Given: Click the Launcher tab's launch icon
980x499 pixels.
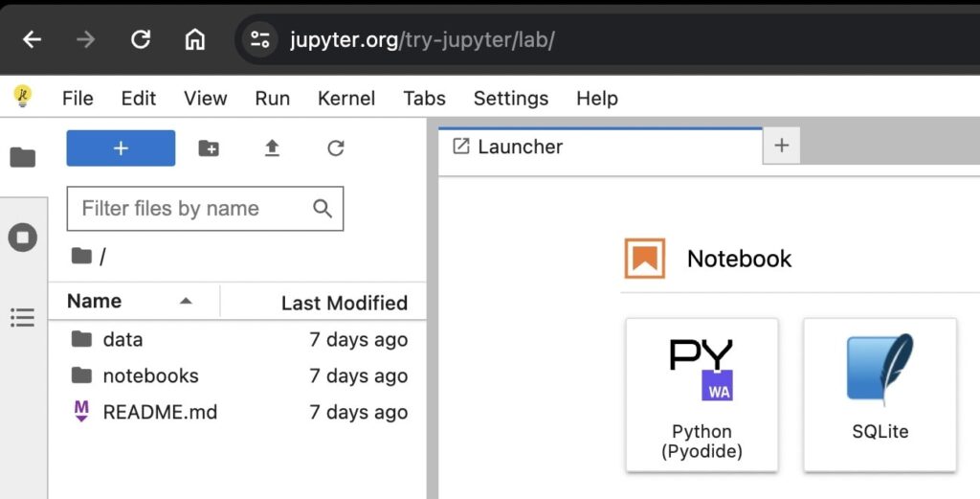Looking at the screenshot, I should (x=460, y=147).
